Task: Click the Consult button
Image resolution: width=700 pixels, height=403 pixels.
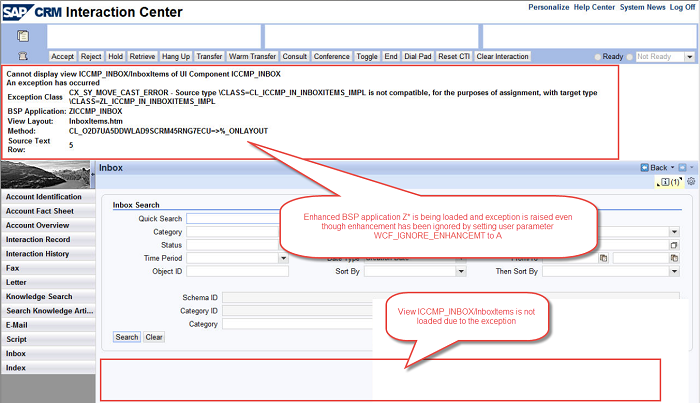Action: click(295, 57)
